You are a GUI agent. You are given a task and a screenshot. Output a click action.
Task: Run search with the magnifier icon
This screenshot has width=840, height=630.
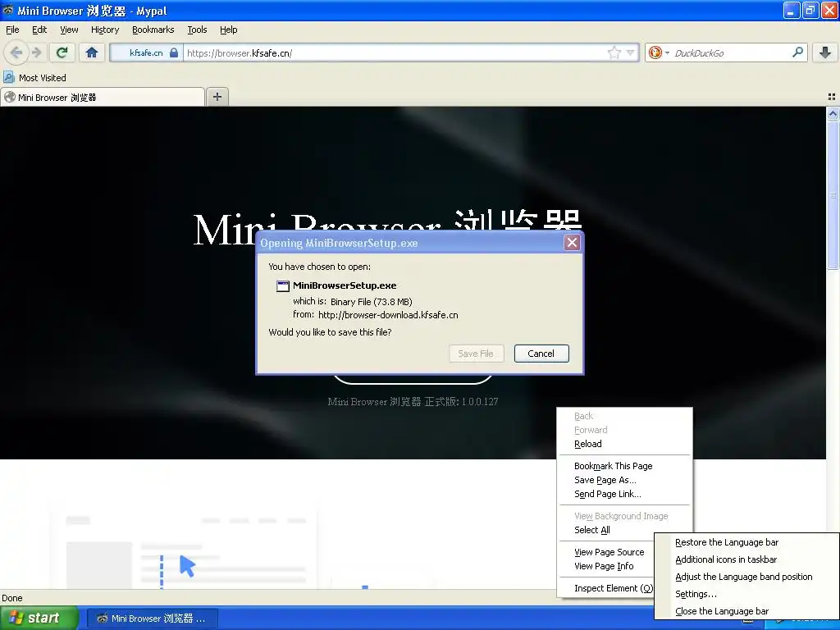(797, 52)
